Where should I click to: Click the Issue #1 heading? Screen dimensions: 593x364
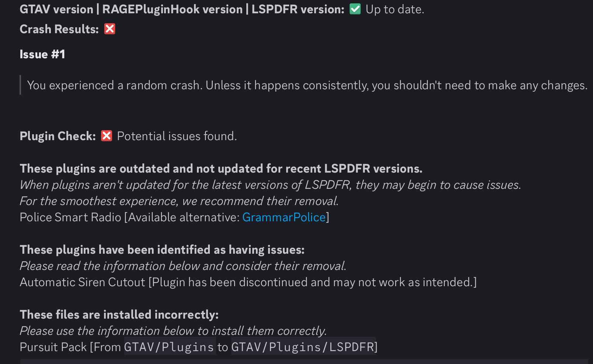(42, 54)
